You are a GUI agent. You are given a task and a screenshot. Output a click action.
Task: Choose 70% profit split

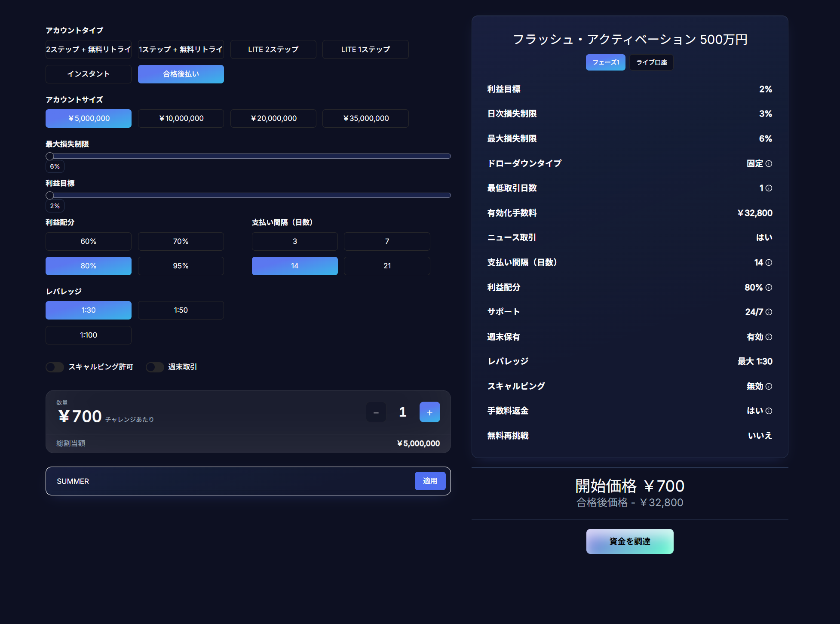point(181,241)
